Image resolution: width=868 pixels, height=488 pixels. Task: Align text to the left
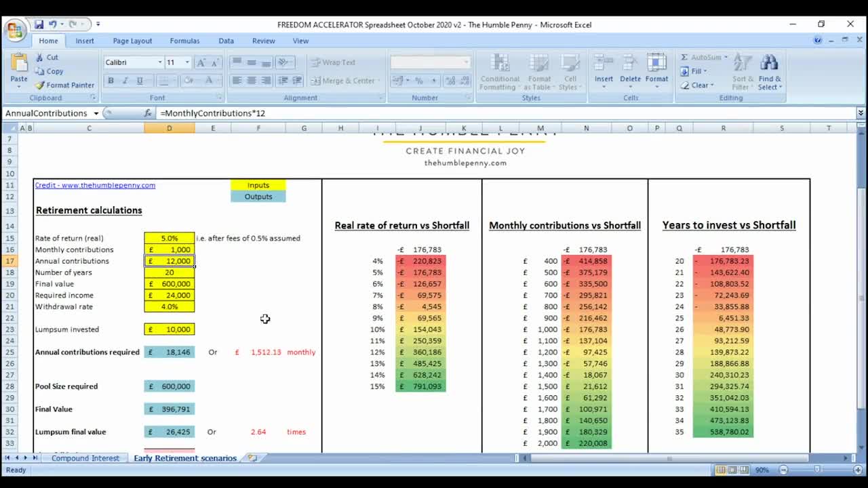coord(237,81)
